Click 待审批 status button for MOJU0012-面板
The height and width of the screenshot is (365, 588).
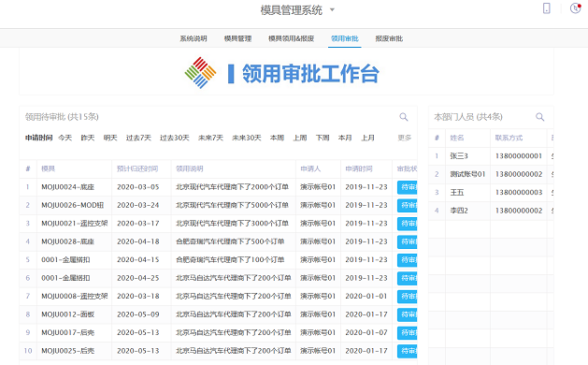point(408,314)
